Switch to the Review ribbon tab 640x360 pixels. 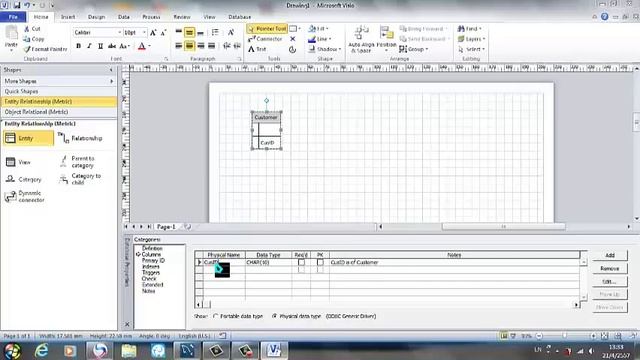(182, 17)
